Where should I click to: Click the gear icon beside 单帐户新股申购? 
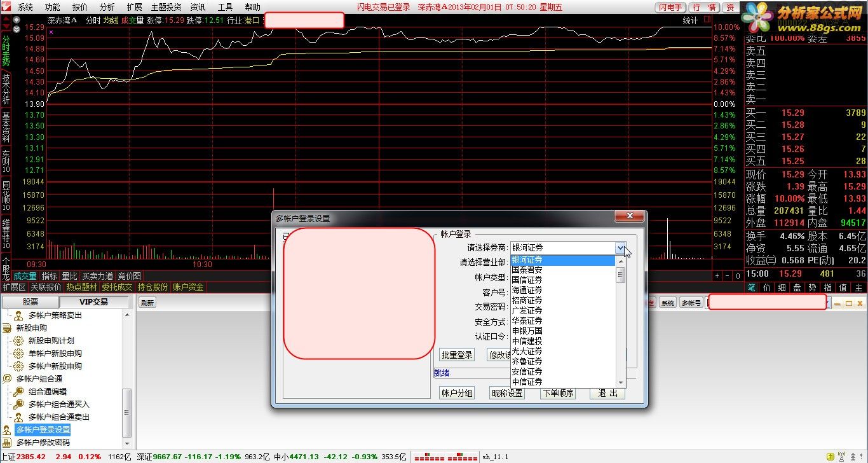pyautogui.click(x=18, y=354)
